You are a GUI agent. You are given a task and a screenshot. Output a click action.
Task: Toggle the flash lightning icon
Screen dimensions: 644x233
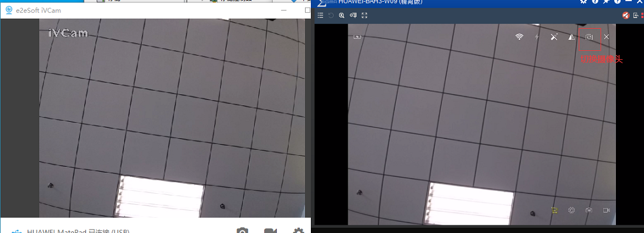[537, 37]
